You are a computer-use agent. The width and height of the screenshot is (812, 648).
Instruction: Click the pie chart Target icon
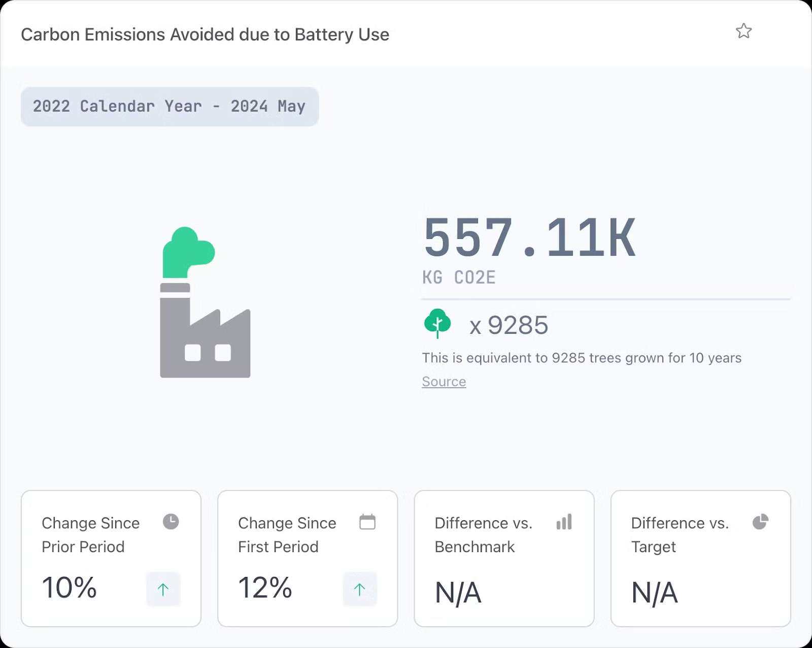tap(760, 522)
